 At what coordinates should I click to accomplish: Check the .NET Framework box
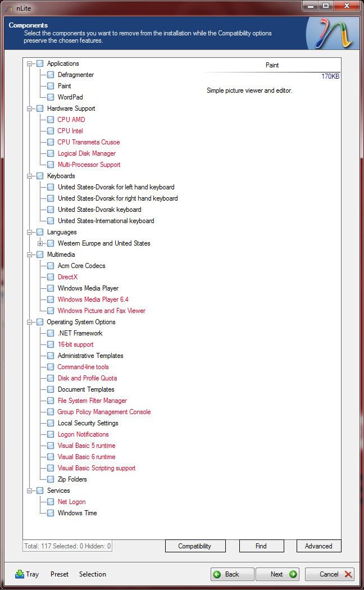click(x=51, y=333)
